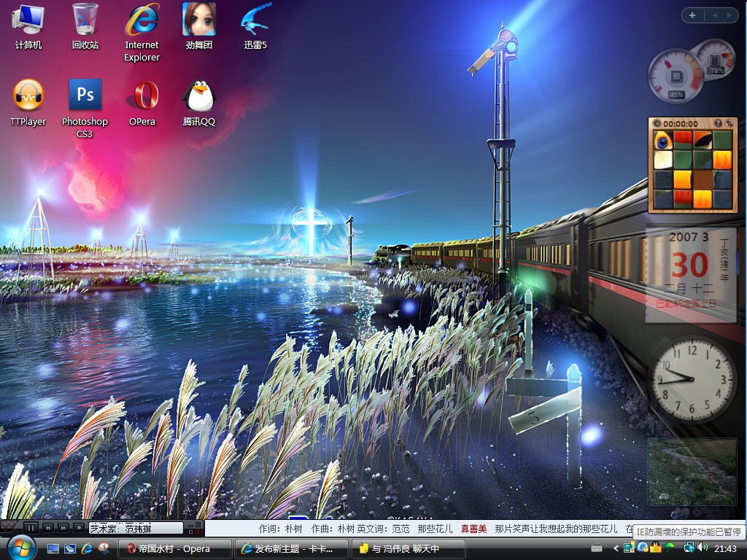Select the 迅雷5 desktop shortcut
Viewport: 747px width, 560px height.
(x=255, y=25)
